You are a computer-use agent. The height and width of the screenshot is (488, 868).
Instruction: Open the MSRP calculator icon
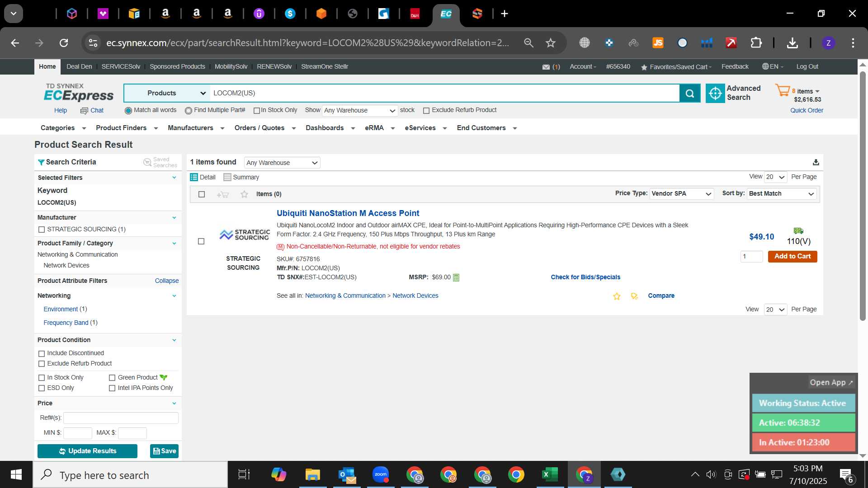[x=456, y=277]
